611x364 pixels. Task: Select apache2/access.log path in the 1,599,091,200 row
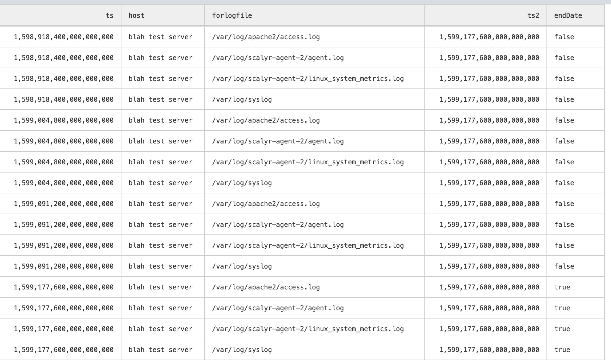click(x=266, y=204)
